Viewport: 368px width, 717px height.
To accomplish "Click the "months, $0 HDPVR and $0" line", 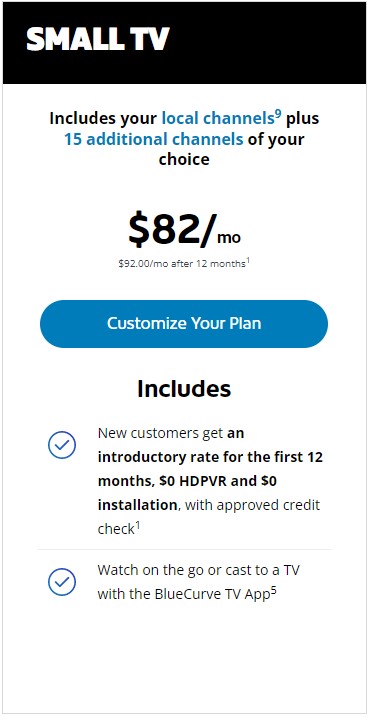I will (x=187, y=482).
